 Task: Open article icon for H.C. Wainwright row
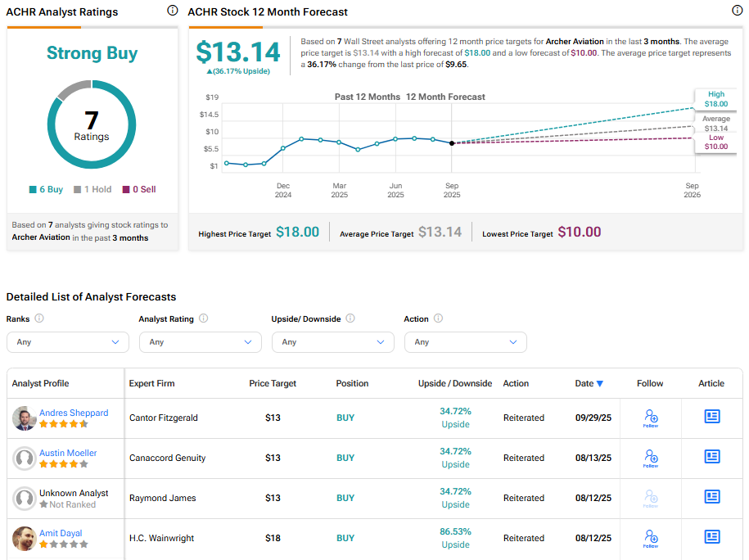(712, 537)
